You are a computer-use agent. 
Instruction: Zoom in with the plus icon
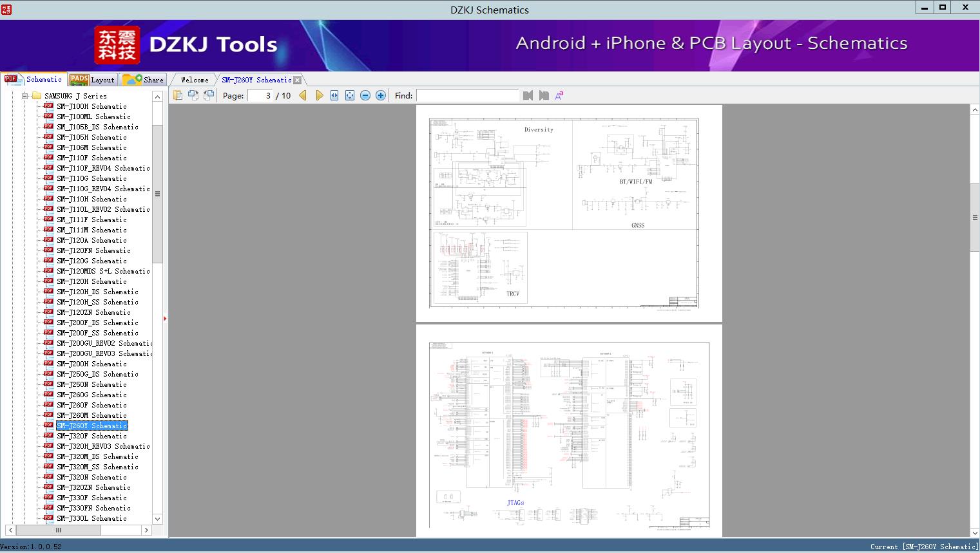381,95
